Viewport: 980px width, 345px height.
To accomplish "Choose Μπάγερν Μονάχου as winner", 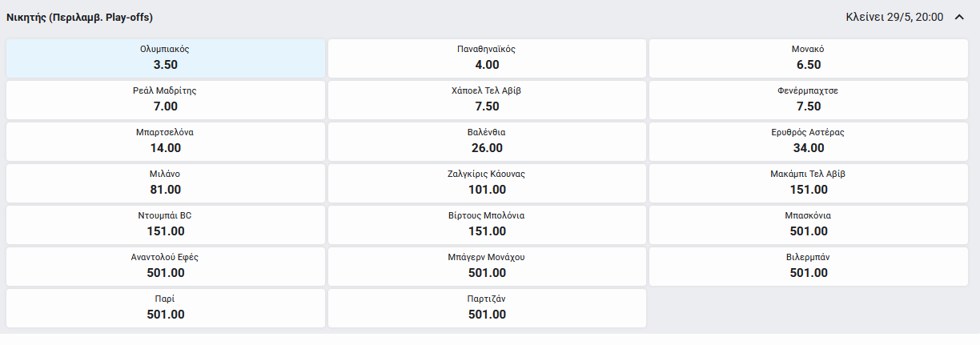I will point(487,266).
